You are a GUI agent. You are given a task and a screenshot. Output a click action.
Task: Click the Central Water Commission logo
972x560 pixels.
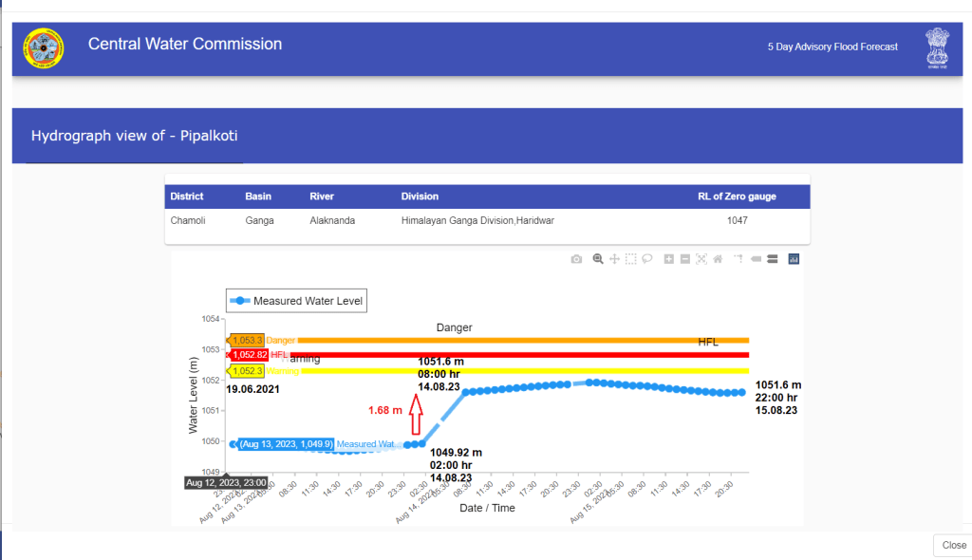[x=44, y=48]
